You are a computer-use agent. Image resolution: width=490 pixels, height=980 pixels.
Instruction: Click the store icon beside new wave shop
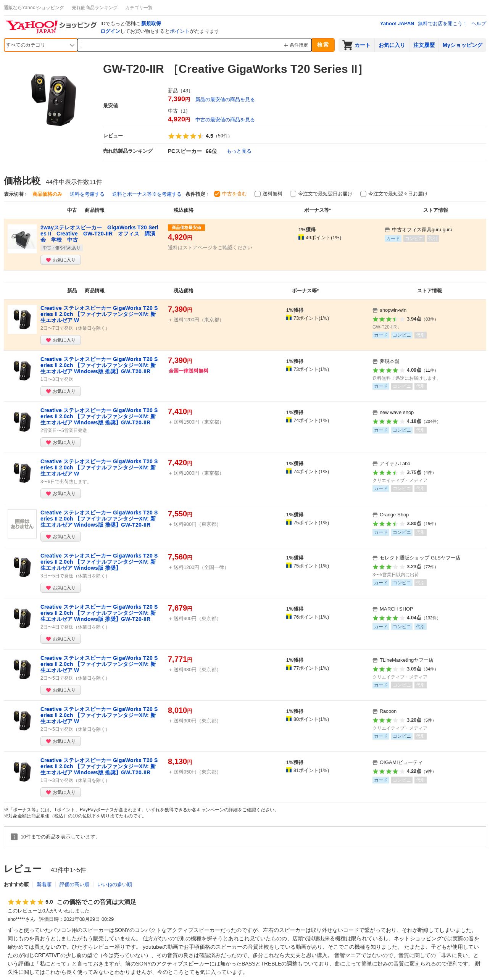[375, 413]
